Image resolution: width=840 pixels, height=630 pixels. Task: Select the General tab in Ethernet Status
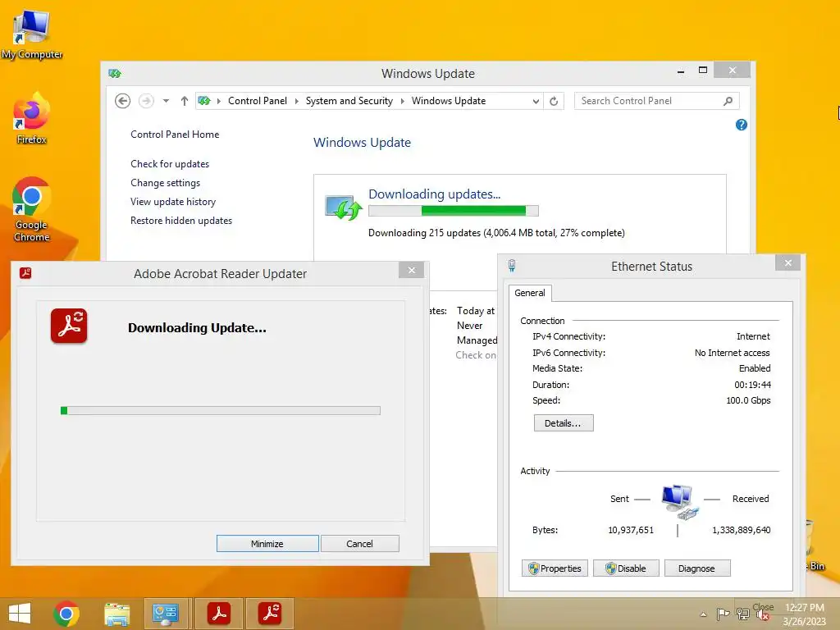[530, 293]
